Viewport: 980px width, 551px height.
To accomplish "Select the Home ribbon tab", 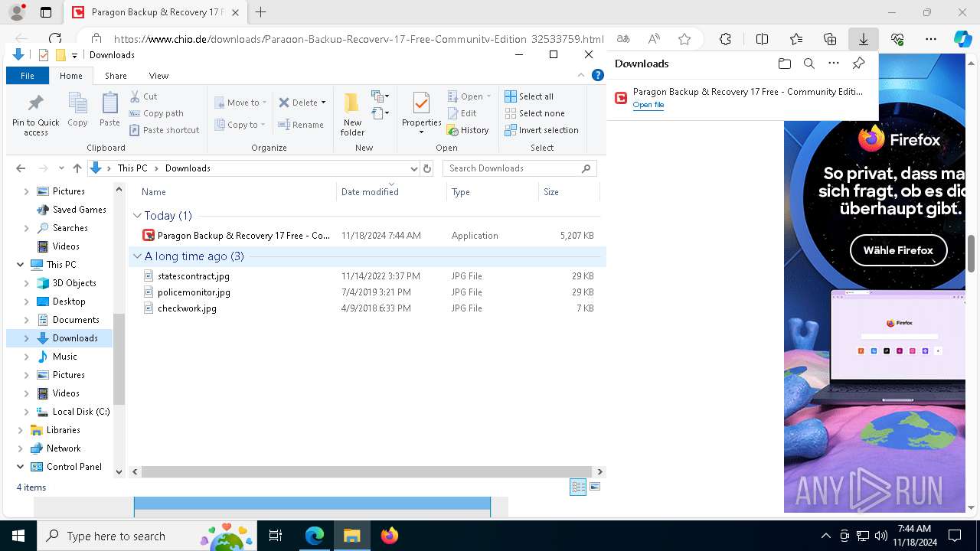I will tap(71, 76).
